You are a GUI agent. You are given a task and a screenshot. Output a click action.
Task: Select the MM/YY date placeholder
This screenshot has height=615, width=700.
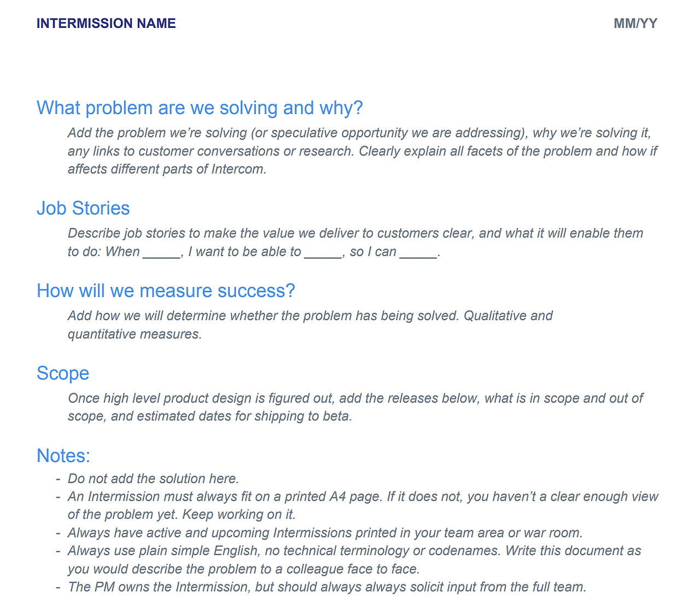[635, 24]
